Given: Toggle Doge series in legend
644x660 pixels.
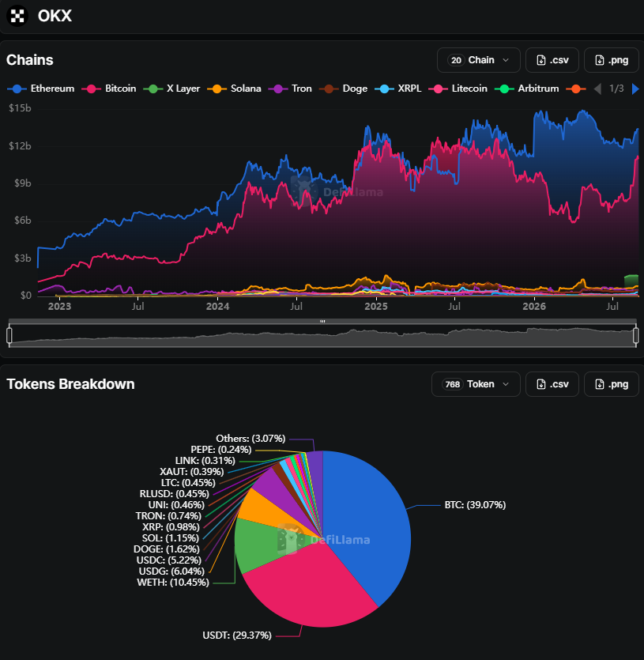Looking at the screenshot, I should pyautogui.click(x=344, y=89).
